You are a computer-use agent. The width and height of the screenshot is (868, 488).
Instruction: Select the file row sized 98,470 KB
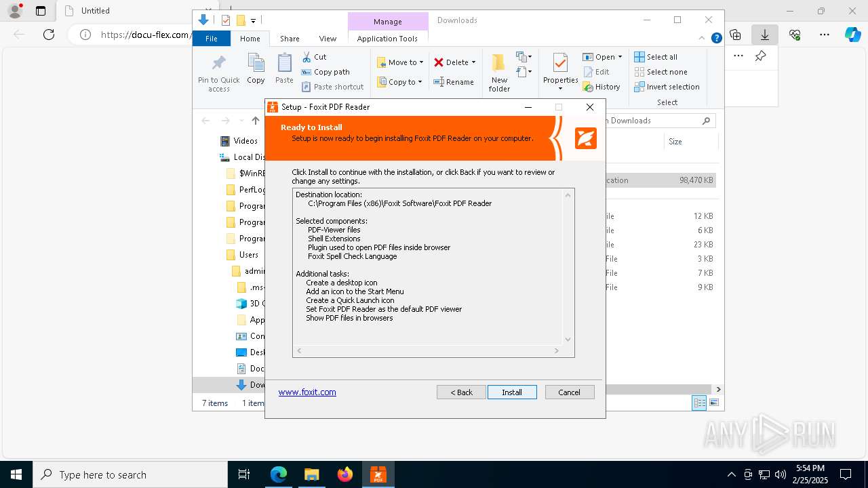[660, 180]
